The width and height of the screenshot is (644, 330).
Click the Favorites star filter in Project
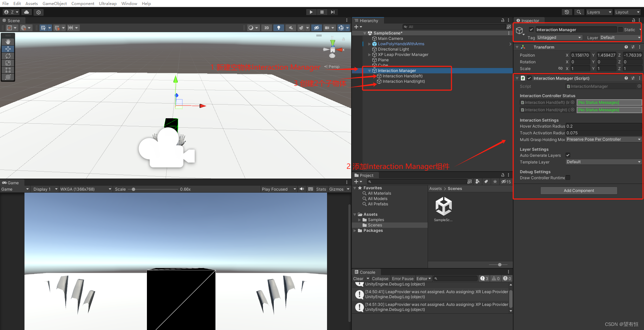click(x=495, y=182)
